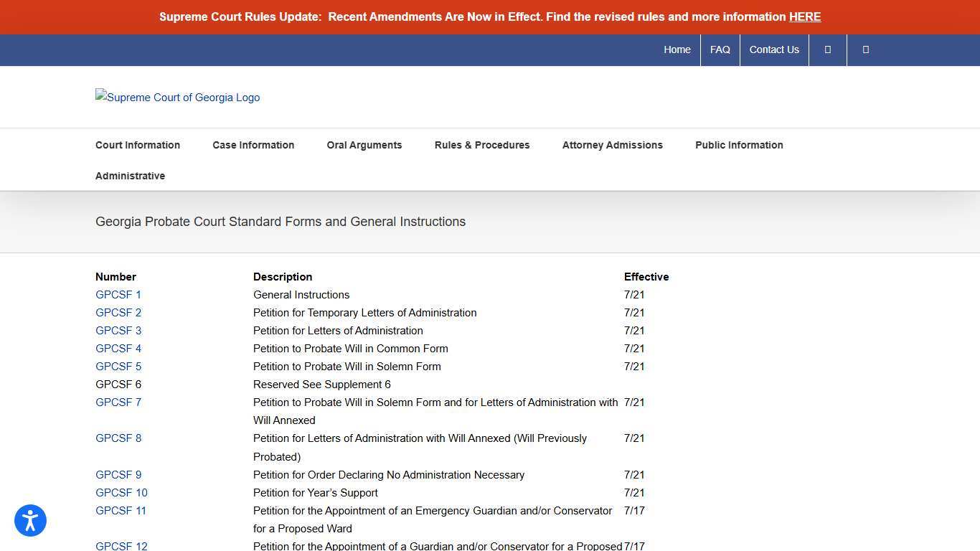Expand the Rules & Procedures menu
Screen dimensions: 980x551
click(x=481, y=145)
